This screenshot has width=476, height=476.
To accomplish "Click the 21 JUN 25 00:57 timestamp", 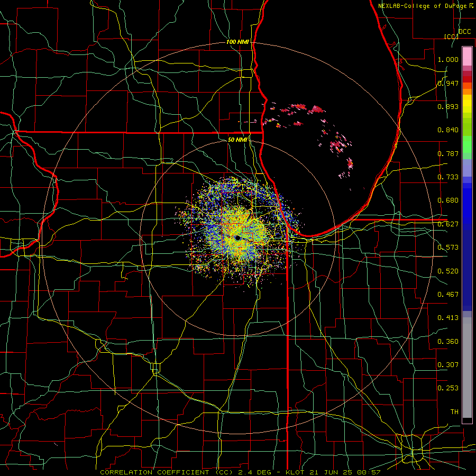I will click(345, 472).
